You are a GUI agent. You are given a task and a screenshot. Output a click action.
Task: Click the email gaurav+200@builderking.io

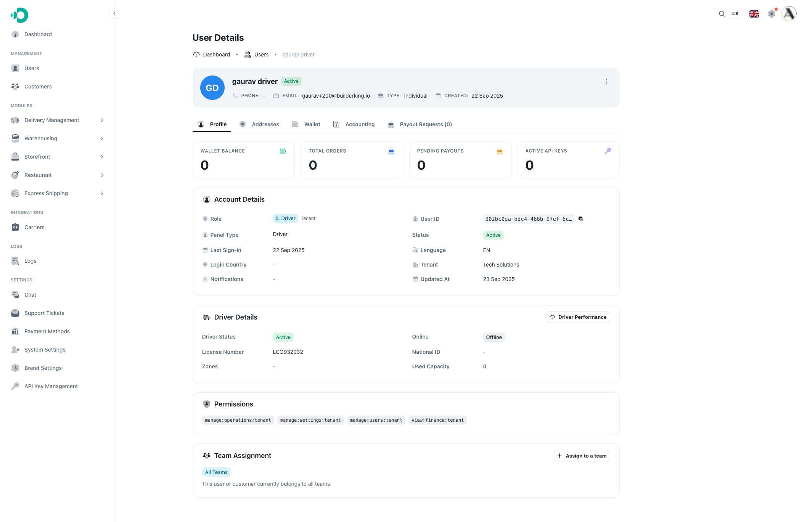[x=336, y=96]
